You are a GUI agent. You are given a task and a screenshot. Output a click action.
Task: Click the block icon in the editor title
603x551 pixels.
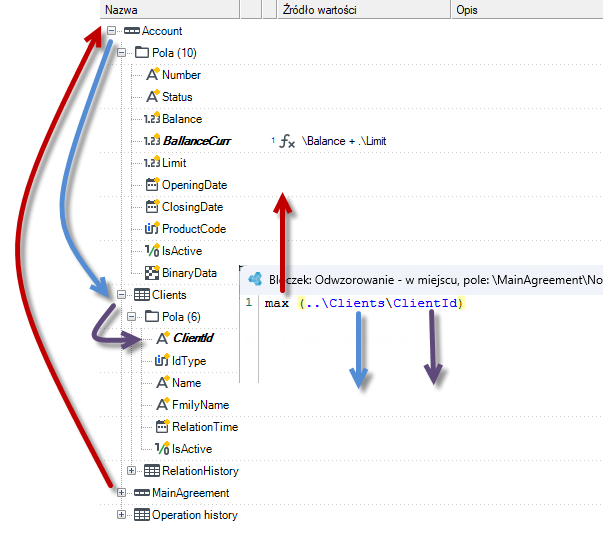pyautogui.click(x=255, y=279)
